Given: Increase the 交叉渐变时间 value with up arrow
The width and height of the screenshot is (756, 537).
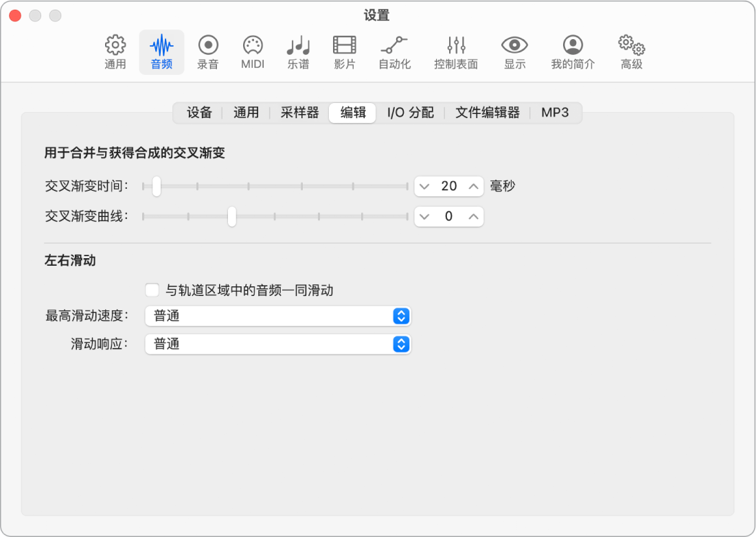Looking at the screenshot, I should [474, 187].
